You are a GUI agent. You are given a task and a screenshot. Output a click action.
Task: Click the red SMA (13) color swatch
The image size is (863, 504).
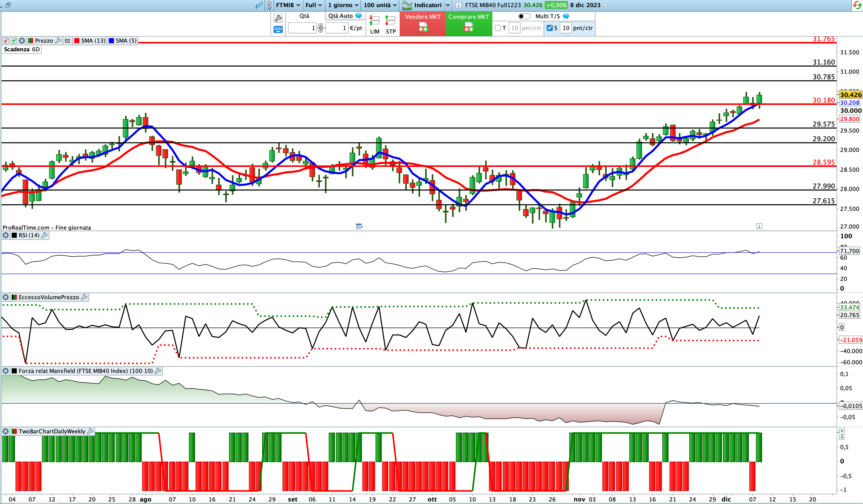77,41
